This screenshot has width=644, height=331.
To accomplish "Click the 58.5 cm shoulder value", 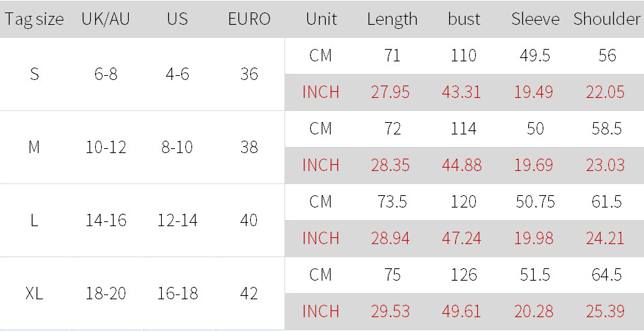I will pyautogui.click(x=607, y=129).
